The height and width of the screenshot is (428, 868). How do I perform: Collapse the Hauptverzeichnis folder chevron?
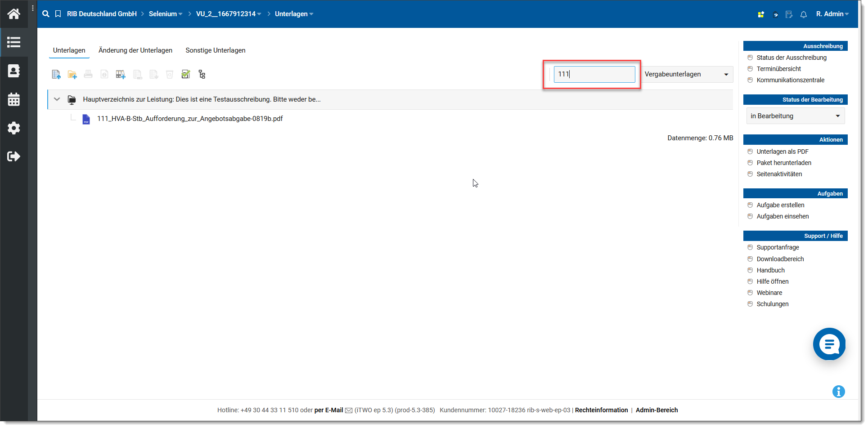pyautogui.click(x=57, y=99)
